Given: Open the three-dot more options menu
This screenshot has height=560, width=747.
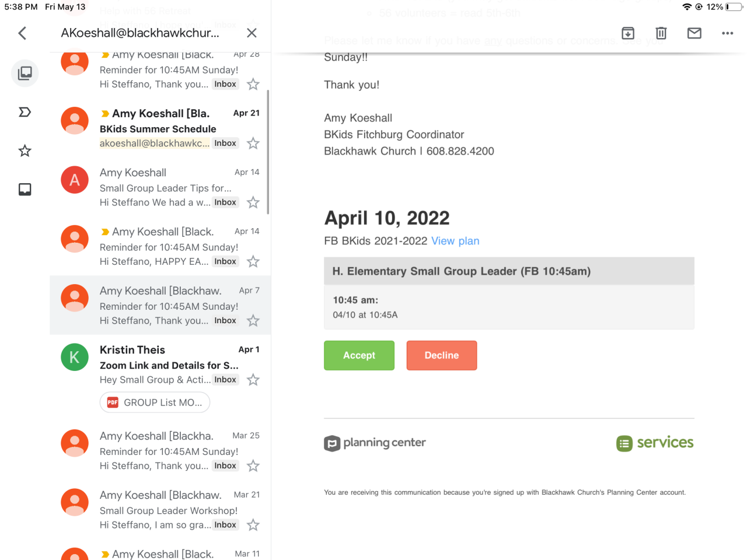Looking at the screenshot, I should 727,33.
